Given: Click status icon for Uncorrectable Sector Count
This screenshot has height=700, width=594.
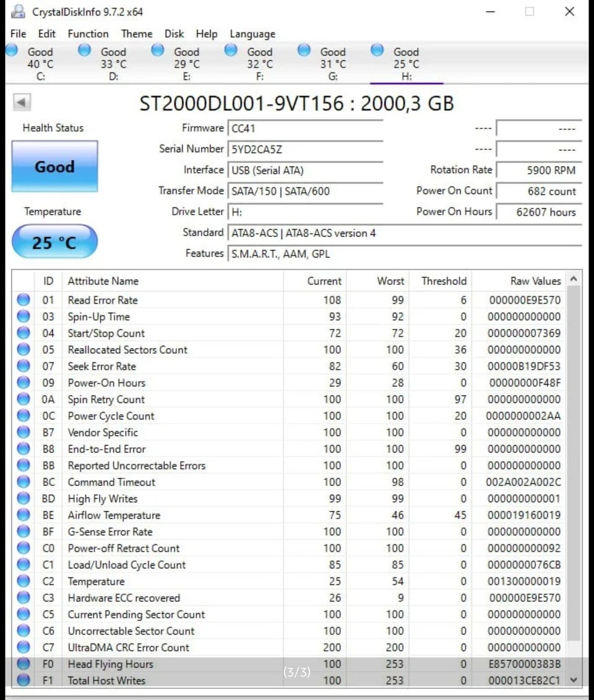Looking at the screenshot, I should (24, 630).
